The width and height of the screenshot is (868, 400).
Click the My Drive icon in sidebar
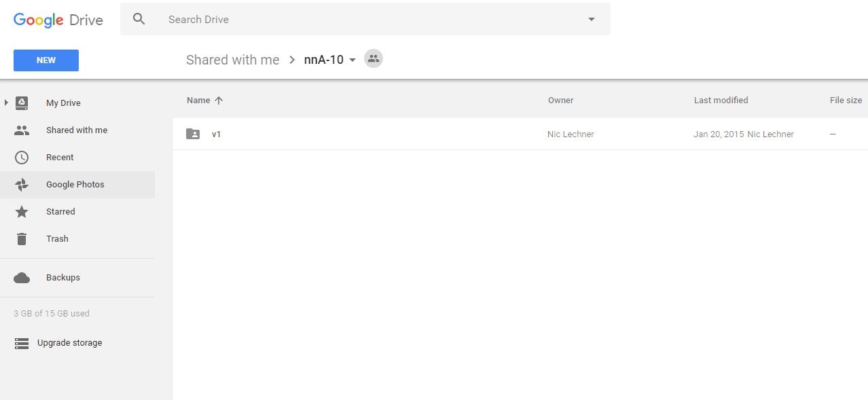coord(22,103)
